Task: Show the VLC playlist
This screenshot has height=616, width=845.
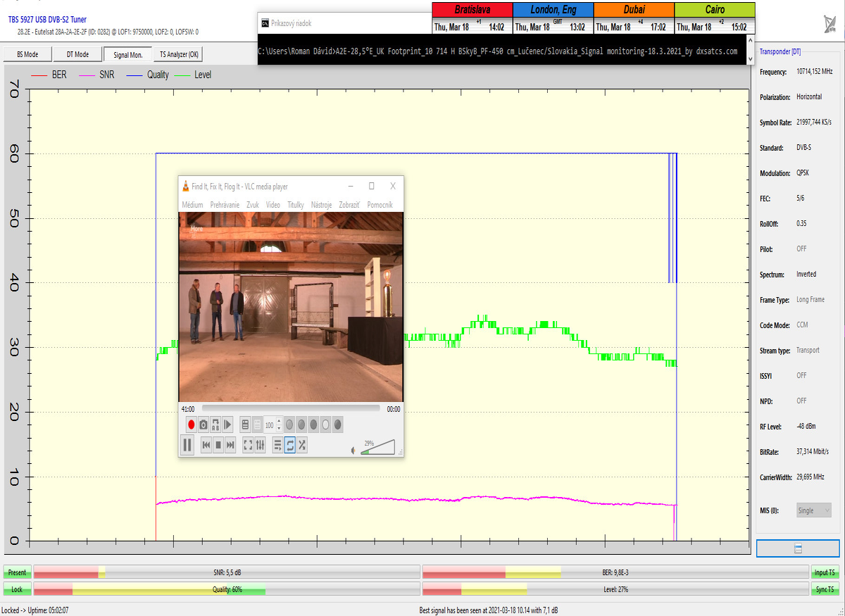Action: 277,445
